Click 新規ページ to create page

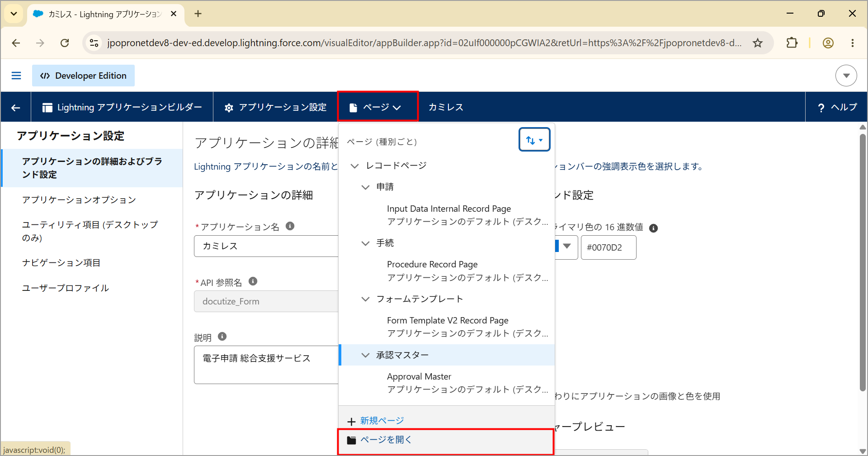point(382,421)
